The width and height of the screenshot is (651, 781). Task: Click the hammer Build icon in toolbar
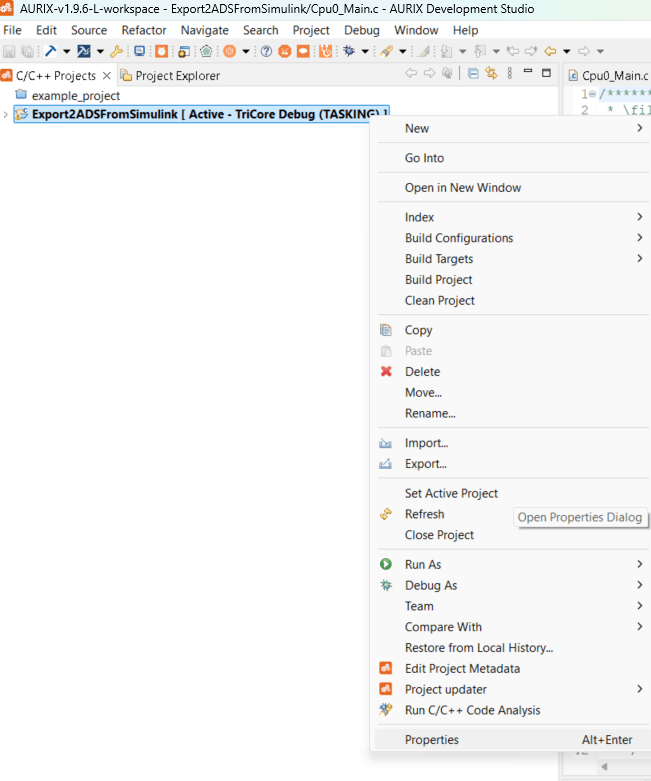pyautogui.click(x=50, y=51)
